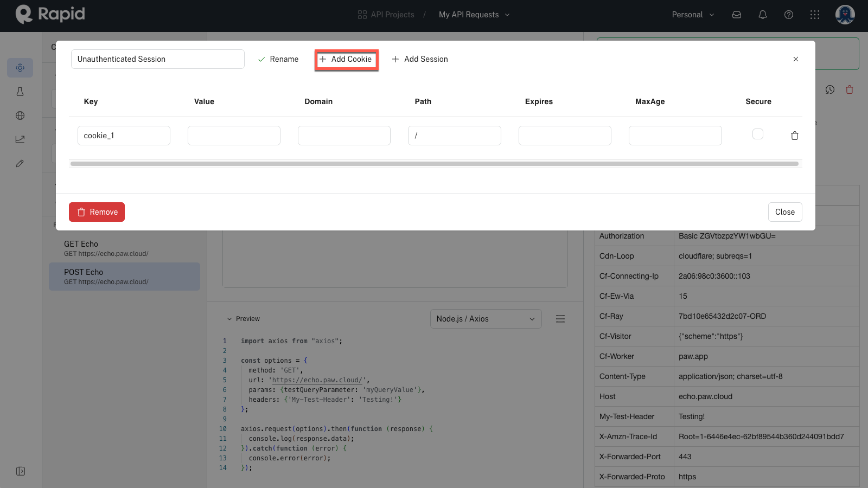Go to API Projects breadcrumb
The width and height of the screenshot is (868, 488).
(386, 15)
